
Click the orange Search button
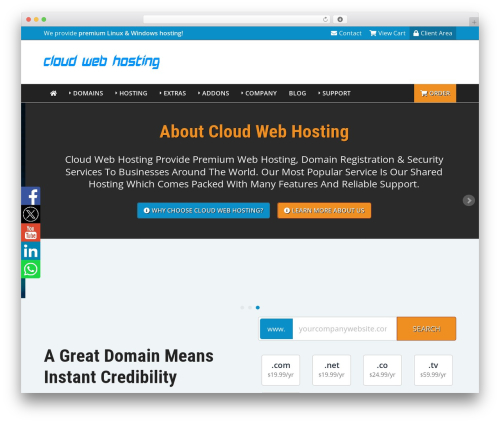pos(426,329)
